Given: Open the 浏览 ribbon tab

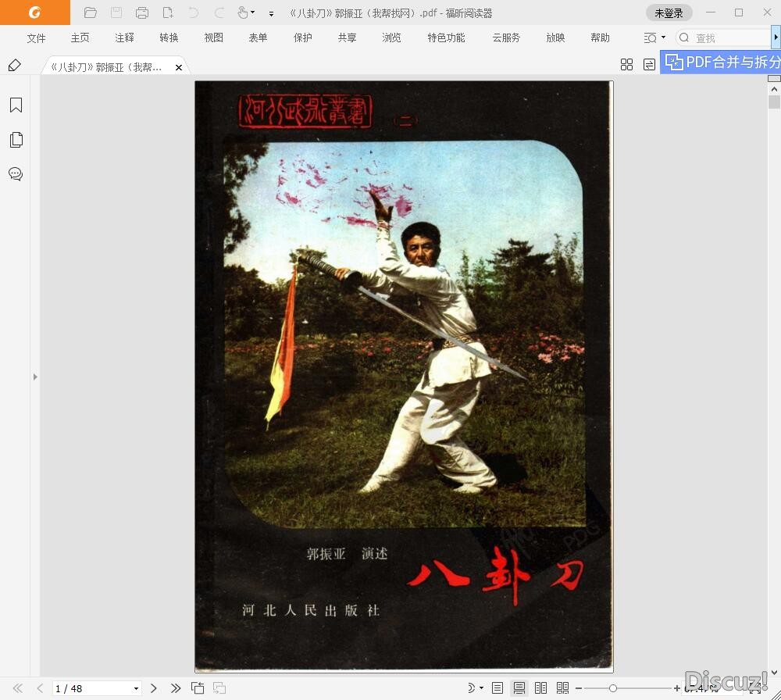Looking at the screenshot, I should coord(391,37).
